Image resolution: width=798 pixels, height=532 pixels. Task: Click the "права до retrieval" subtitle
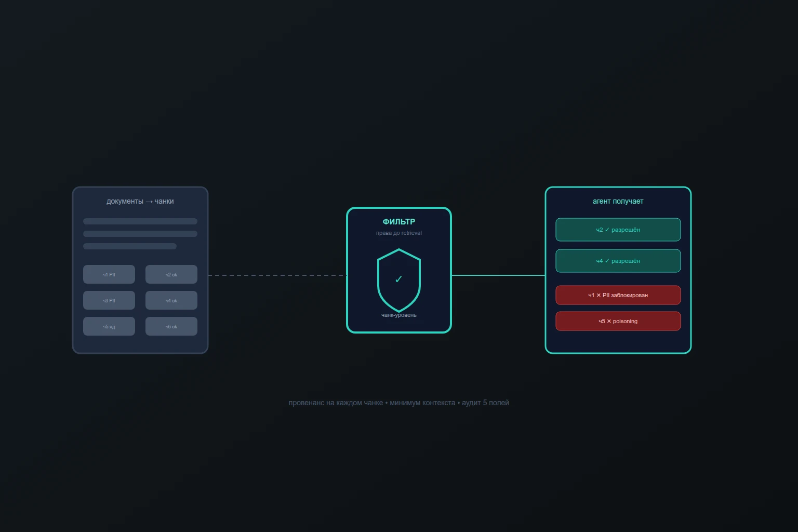tap(399, 233)
